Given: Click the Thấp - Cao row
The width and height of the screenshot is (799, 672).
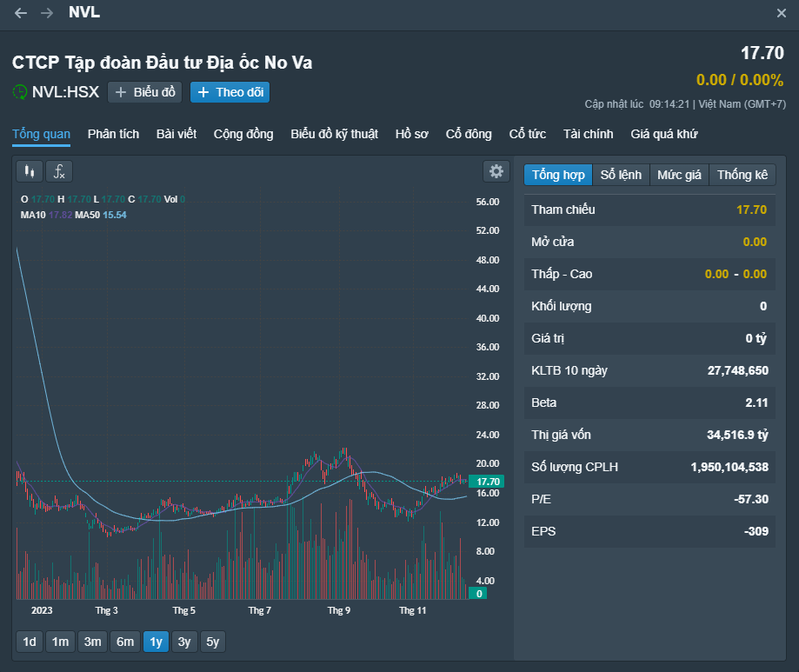Looking at the screenshot, I should (649, 274).
